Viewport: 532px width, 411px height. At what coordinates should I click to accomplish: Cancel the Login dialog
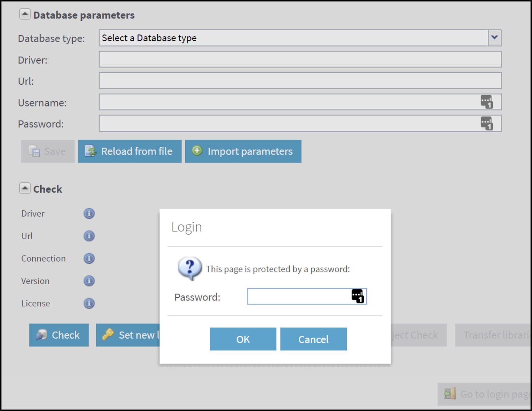coord(313,339)
